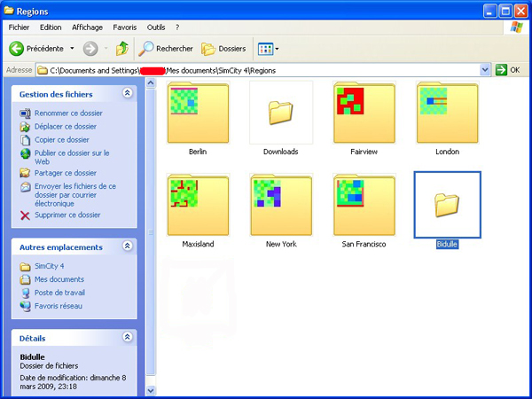Screen dimensions: 532x399
Task: Open the ? help menu
Action: point(177,27)
